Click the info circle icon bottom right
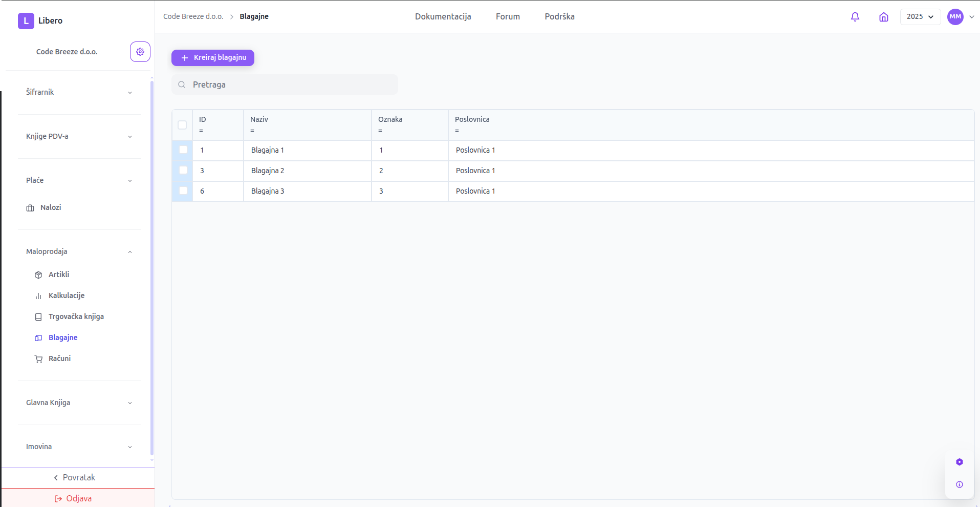The height and width of the screenshot is (507, 980). click(959, 484)
